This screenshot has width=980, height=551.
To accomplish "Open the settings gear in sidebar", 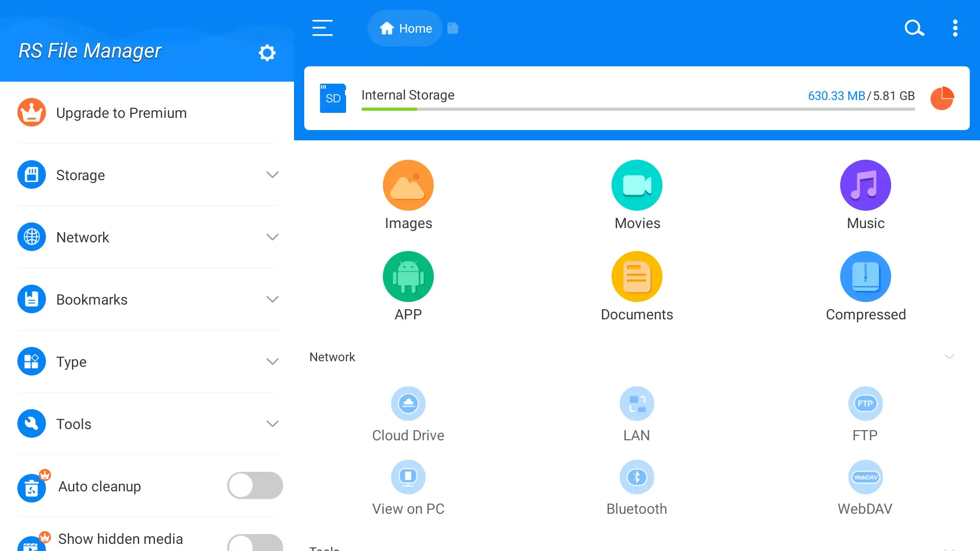I will [x=267, y=52].
